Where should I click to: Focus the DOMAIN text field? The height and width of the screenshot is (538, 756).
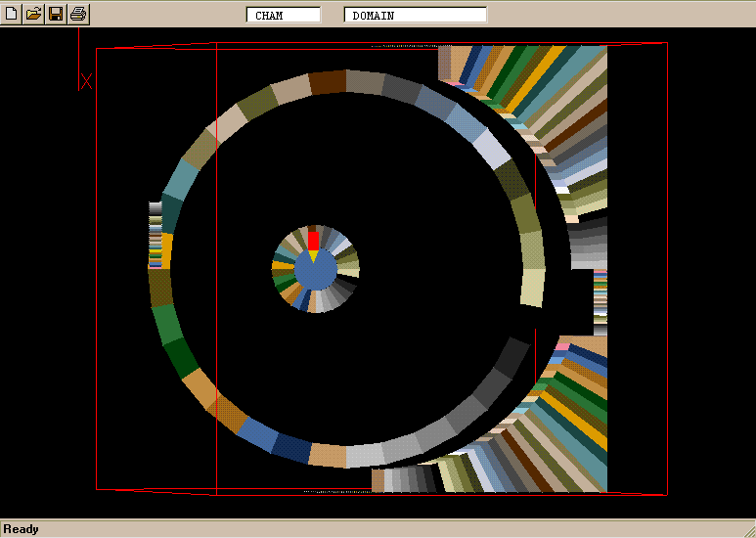click(x=415, y=15)
